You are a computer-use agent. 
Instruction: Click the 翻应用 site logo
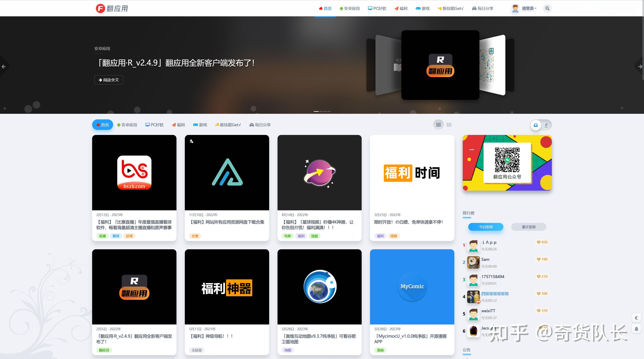point(112,9)
